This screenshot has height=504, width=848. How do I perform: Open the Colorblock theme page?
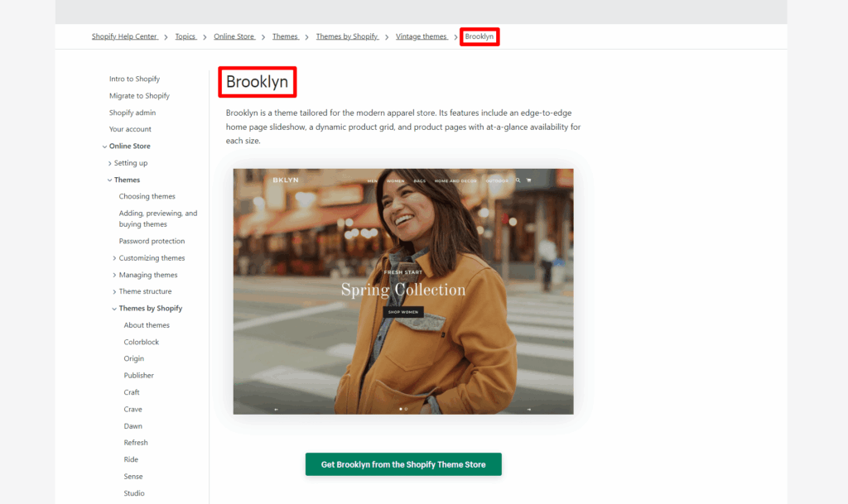click(141, 342)
